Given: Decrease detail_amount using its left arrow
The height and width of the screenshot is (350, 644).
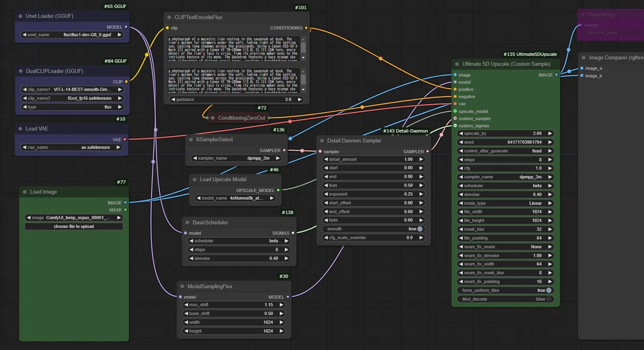Looking at the screenshot, I should [325, 159].
